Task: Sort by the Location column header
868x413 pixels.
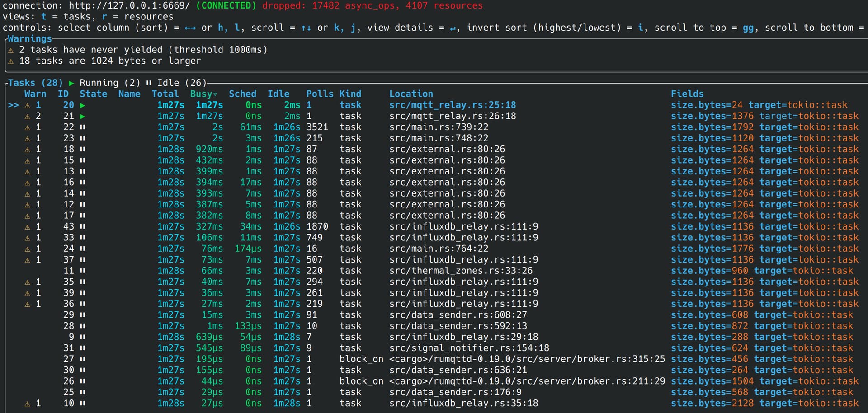Action: (411, 94)
